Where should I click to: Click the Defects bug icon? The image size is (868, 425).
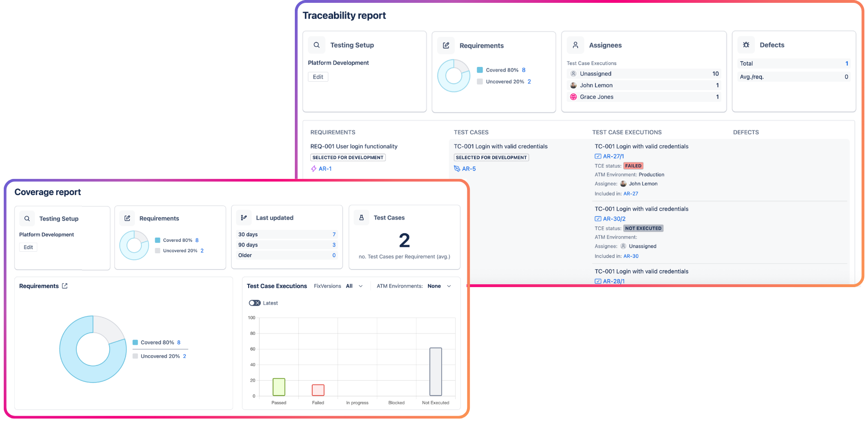(746, 44)
